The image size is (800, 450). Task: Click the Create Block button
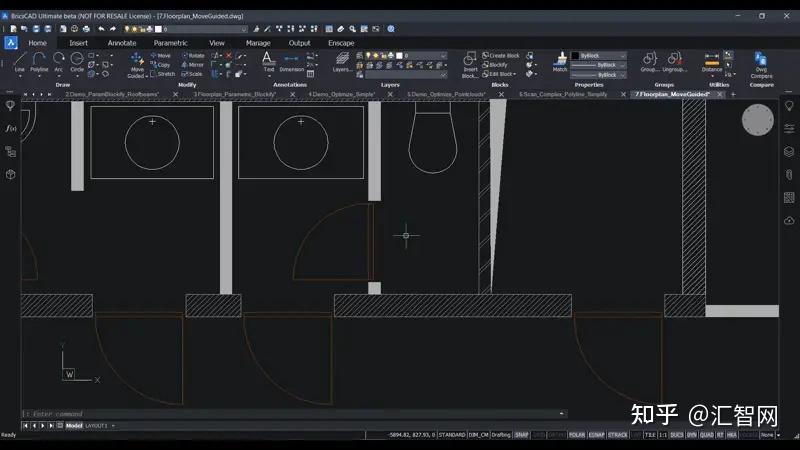(501, 56)
